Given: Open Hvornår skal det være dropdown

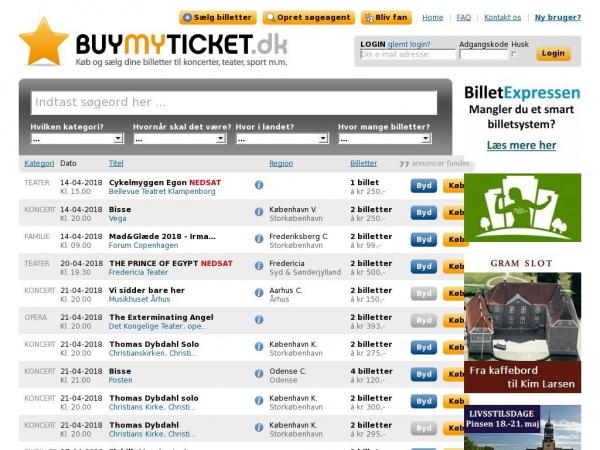Looking at the screenshot, I should pyautogui.click(x=179, y=139).
